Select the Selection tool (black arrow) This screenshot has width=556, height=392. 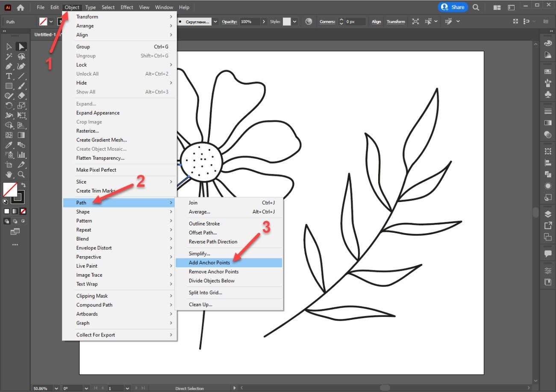point(9,47)
